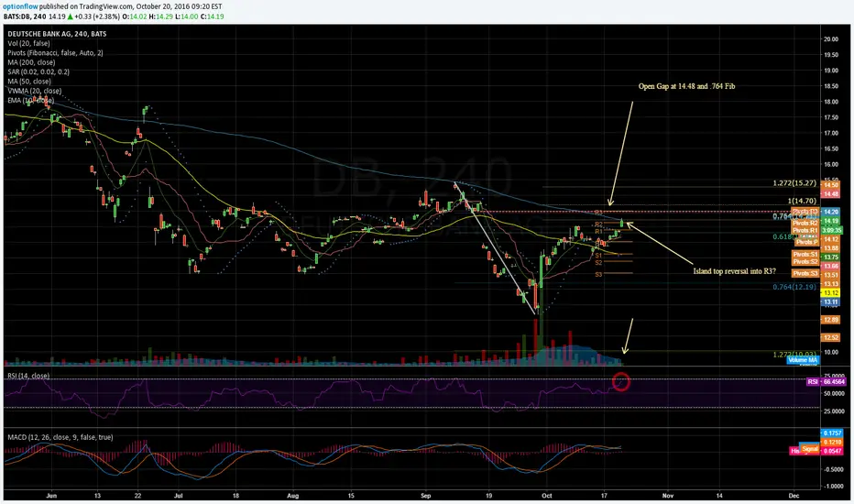The width and height of the screenshot is (854, 504).
Task: Click the 0.764(12.19) Fibonacci level label
Action: [x=794, y=287]
